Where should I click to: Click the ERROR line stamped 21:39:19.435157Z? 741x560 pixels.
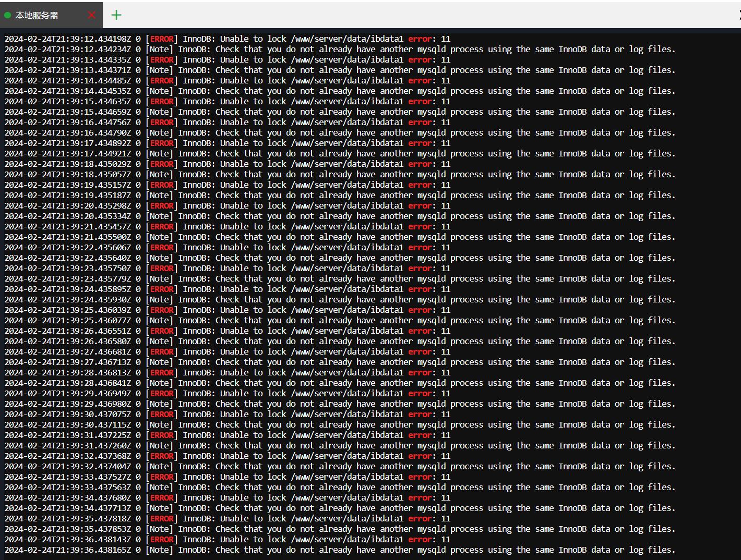[228, 185]
